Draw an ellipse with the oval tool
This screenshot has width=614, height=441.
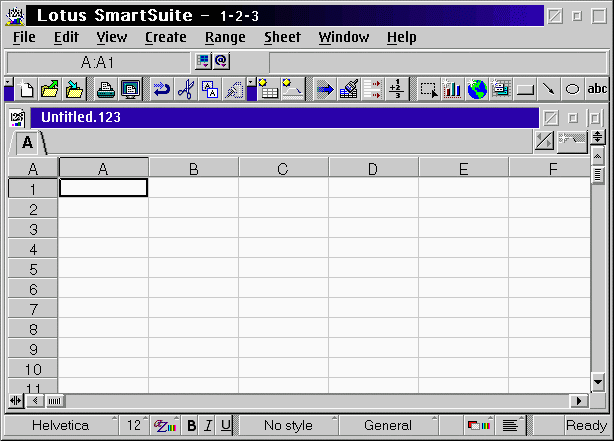click(x=572, y=89)
